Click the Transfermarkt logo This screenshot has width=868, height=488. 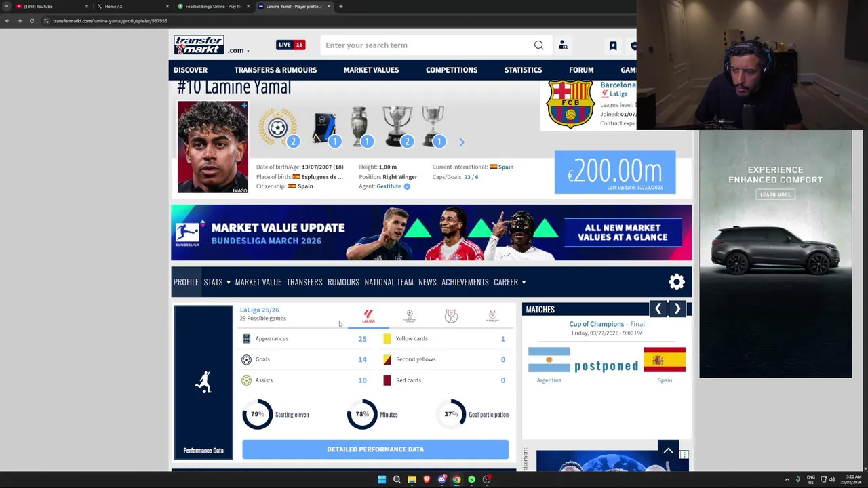(x=199, y=45)
